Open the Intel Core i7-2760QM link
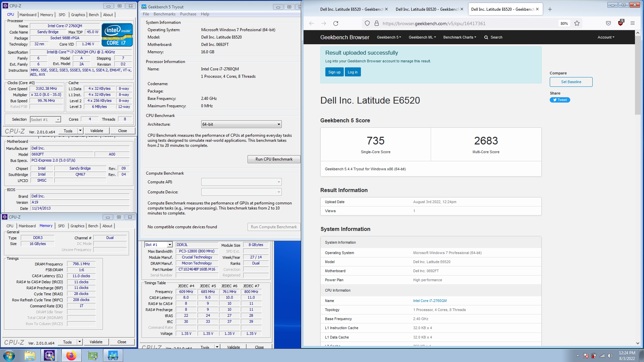This screenshot has width=644, height=362. [x=430, y=301]
